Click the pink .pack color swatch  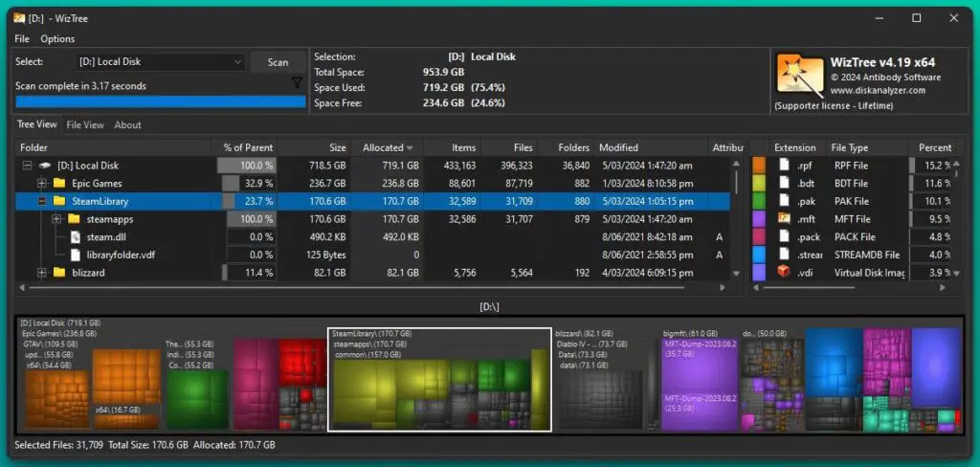[x=759, y=237]
